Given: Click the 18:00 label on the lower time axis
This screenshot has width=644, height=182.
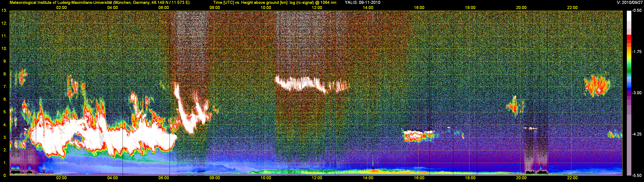Looking at the screenshot, I should (470, 178).
